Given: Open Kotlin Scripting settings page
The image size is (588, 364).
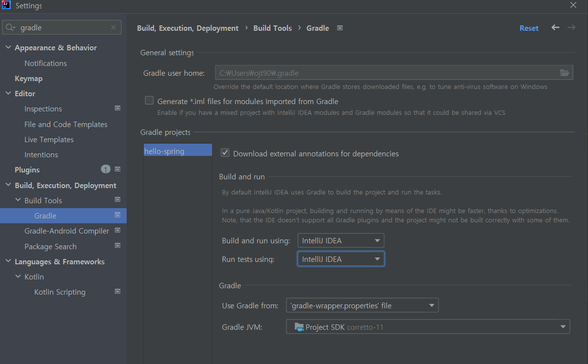Looking at the screenshot, I should pos(60,292).
